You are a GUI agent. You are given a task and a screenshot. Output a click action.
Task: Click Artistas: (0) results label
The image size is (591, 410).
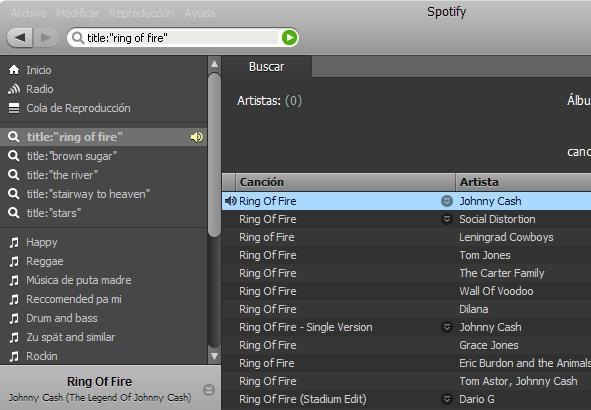pyautogui.click(x=269, y=101)
